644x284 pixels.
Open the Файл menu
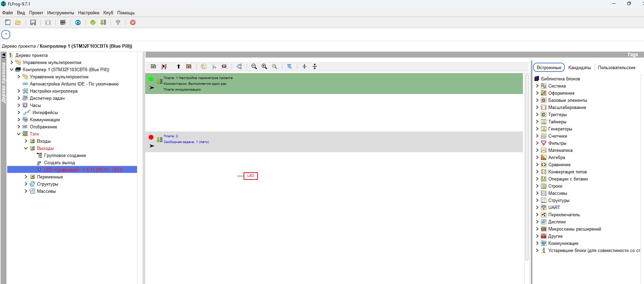7,13
